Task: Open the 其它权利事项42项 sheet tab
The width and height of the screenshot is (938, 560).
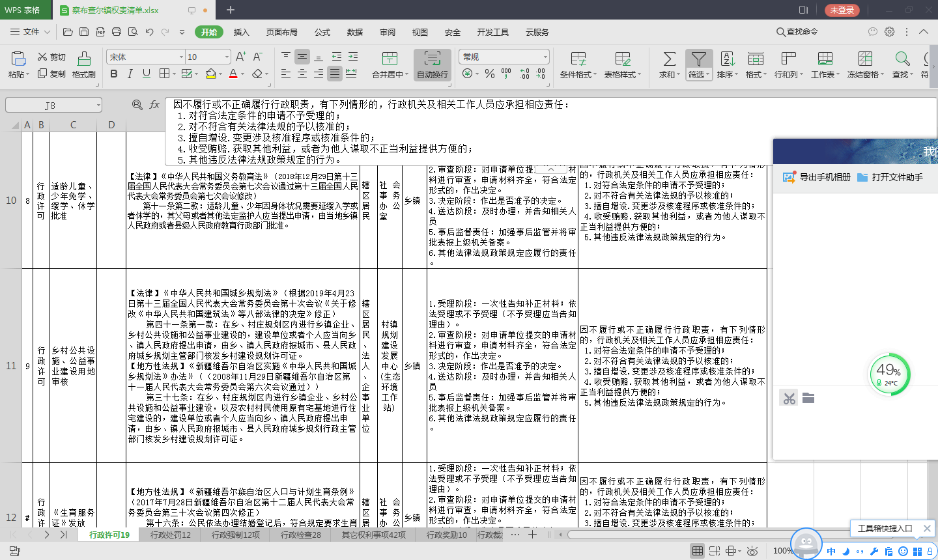Action: [374, 535]
